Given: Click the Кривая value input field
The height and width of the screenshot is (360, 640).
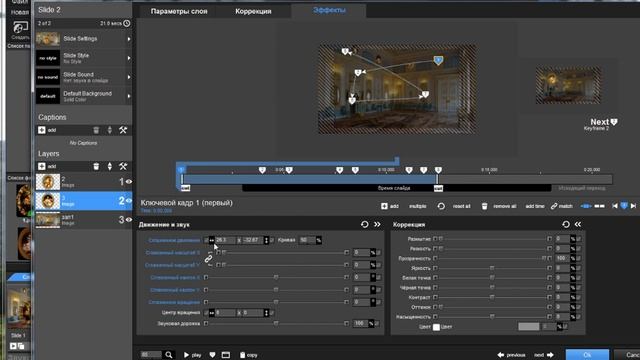Looking at the screenshot, I should click(x=307, y=240).
